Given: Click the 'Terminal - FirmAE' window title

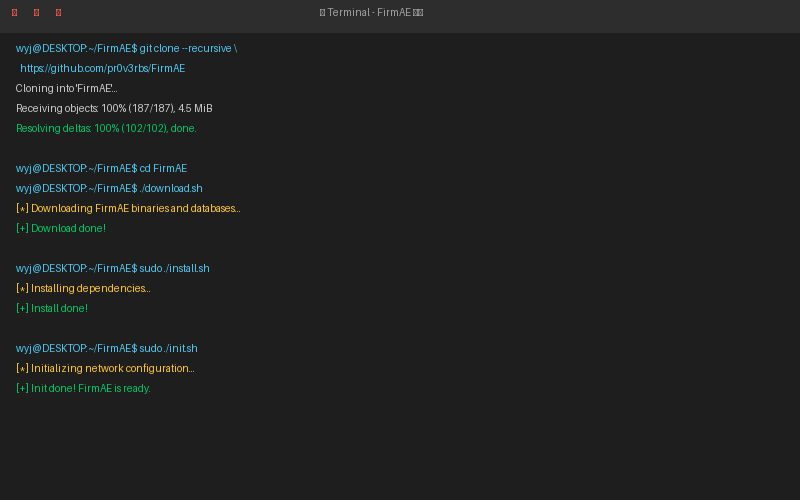Looking at the screenshot, I should click(371, 12).
